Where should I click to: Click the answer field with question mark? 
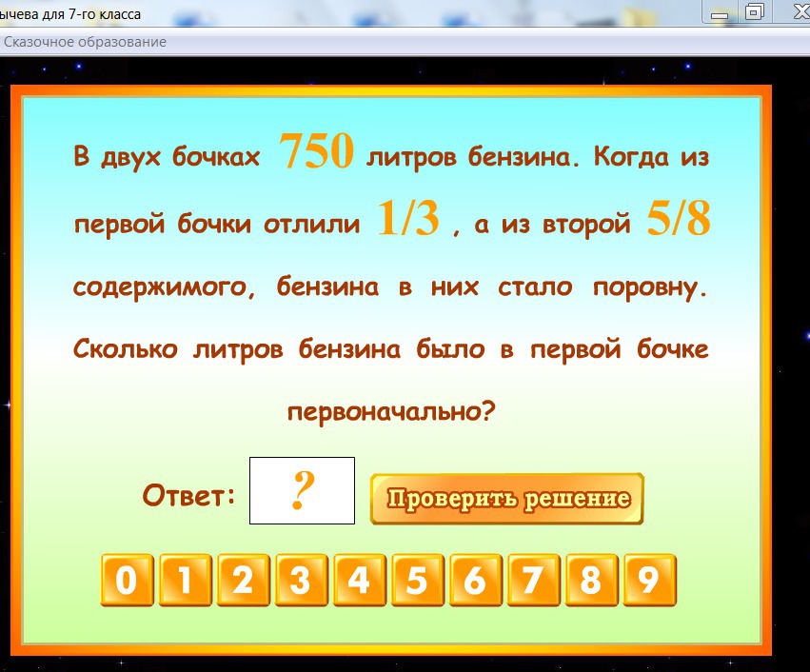[x=302, y=491]
